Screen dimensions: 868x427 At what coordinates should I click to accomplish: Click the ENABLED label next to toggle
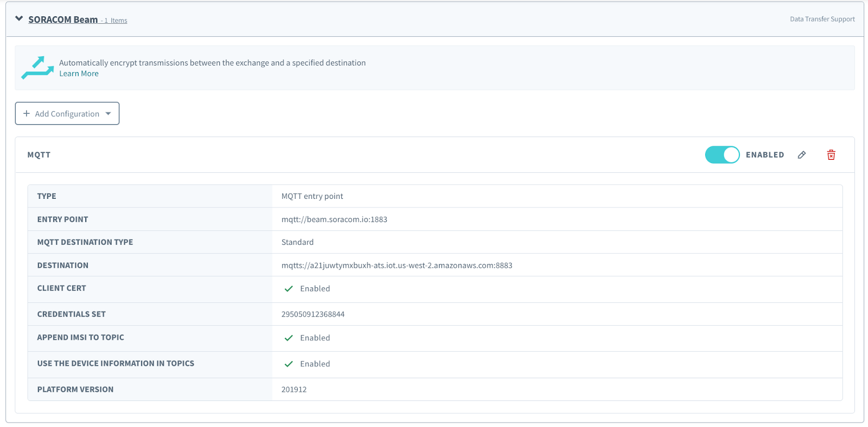click(x=764, y=155)
